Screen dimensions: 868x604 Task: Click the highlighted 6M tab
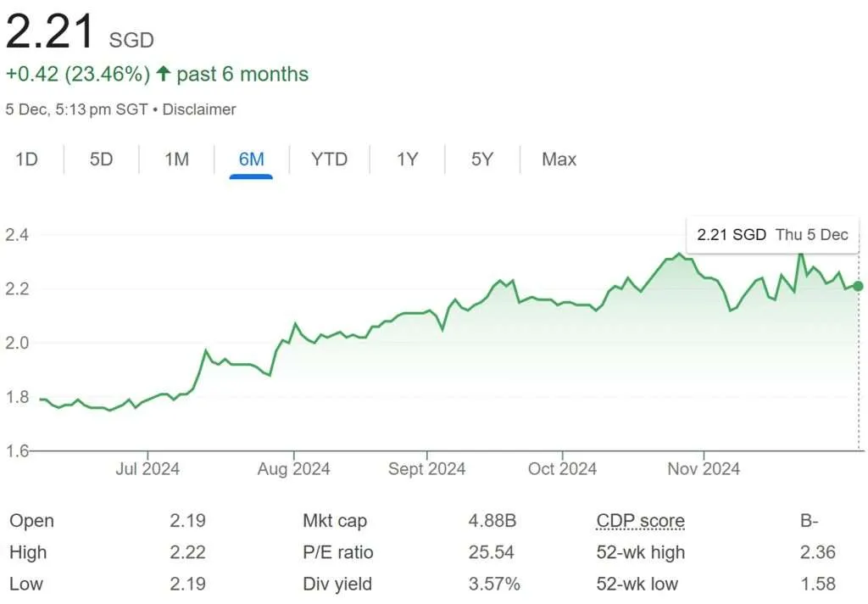[250, 159]
